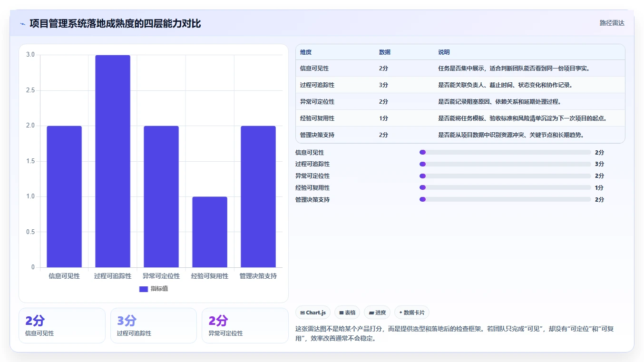Screen dimensions: 644x362
Task: Toggle the 指标值 legend color box
Action: (144, 289)
